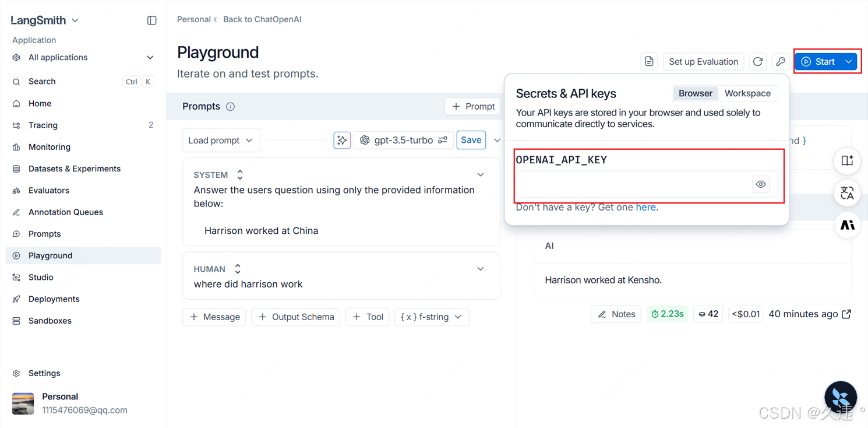
Task: Click the translate floating icon
Action: [848, 193]
